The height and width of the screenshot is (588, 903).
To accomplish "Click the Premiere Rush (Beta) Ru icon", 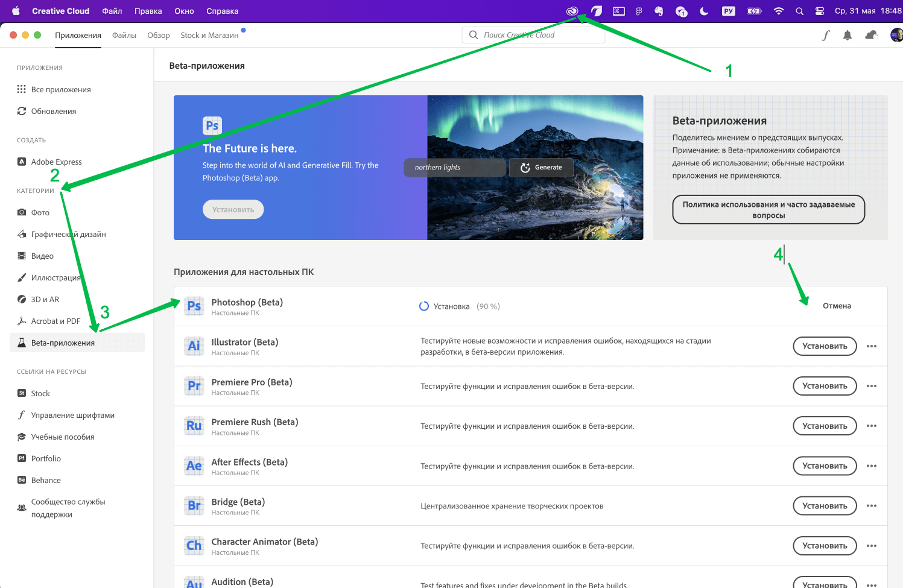I will coord(194,426).
